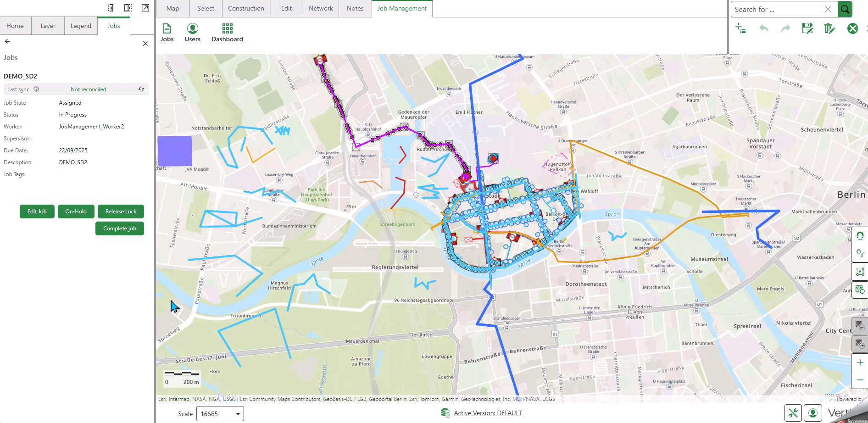Screen dimensions: 868x423
Task: Click the Active Version: DEFAULT link
Action: [488, 413]
